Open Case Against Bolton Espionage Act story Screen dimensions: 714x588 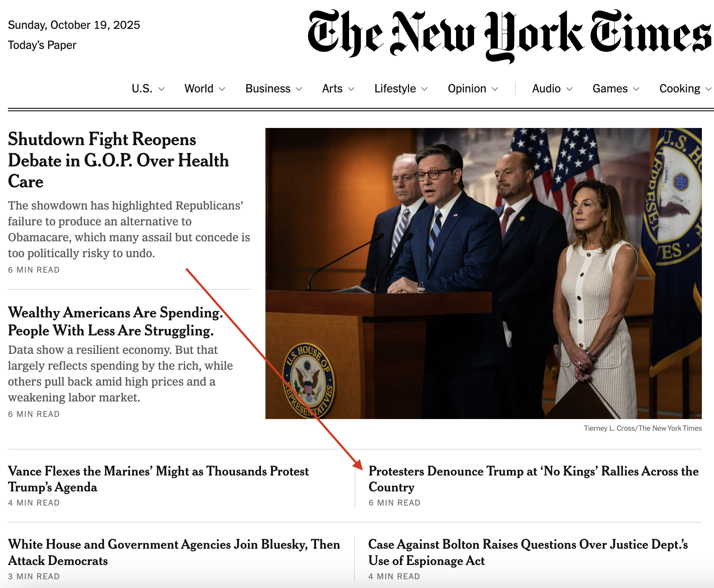click(x=528, y=552)
